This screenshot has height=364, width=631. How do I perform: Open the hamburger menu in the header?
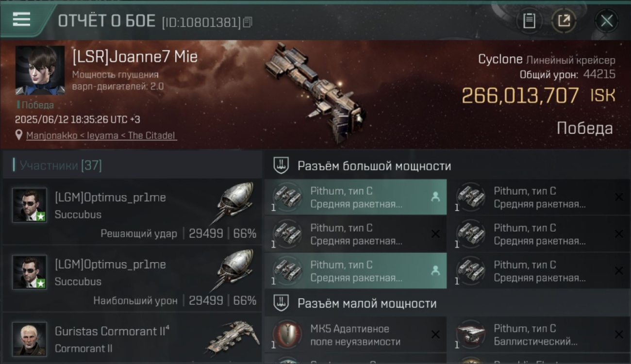coord(21,20)
